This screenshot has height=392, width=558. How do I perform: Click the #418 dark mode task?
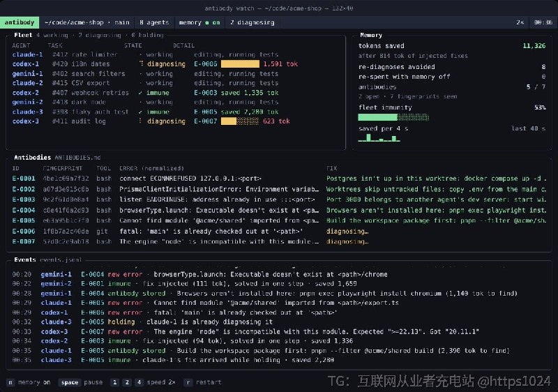pos(79,102)
